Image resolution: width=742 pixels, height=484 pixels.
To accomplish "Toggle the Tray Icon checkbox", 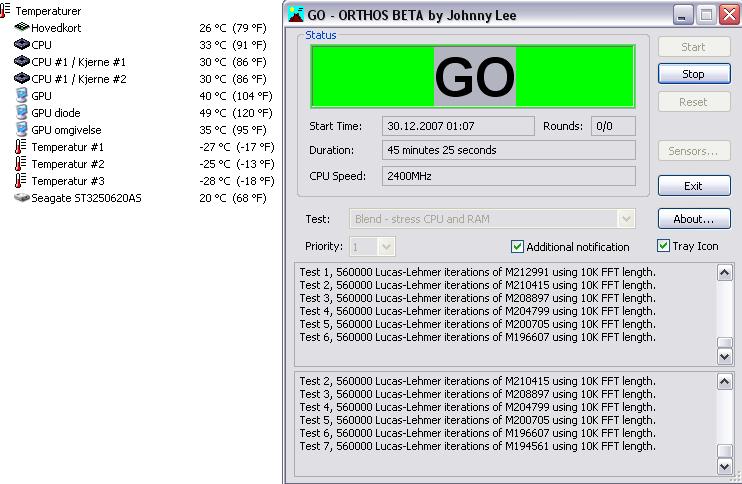I will 663,246.
